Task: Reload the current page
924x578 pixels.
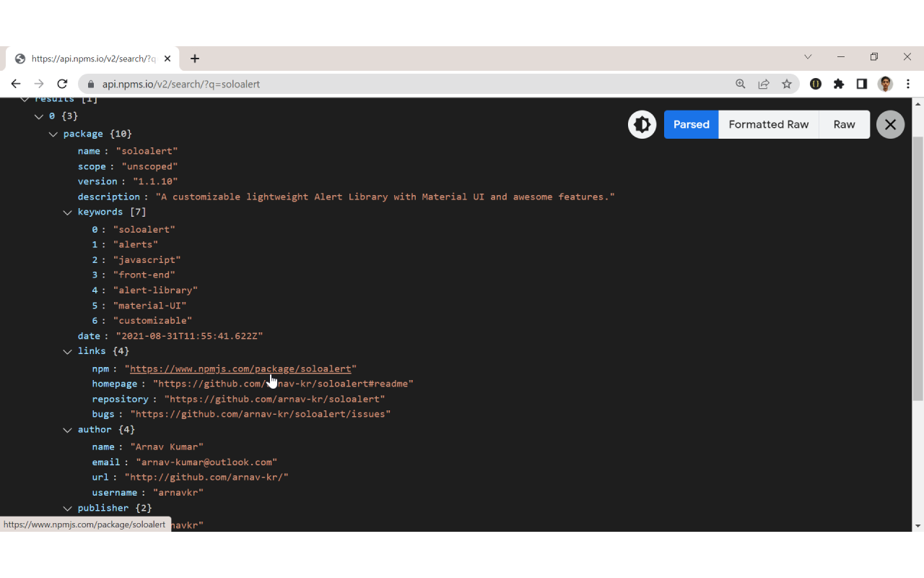Action: [x=62, y=84]
